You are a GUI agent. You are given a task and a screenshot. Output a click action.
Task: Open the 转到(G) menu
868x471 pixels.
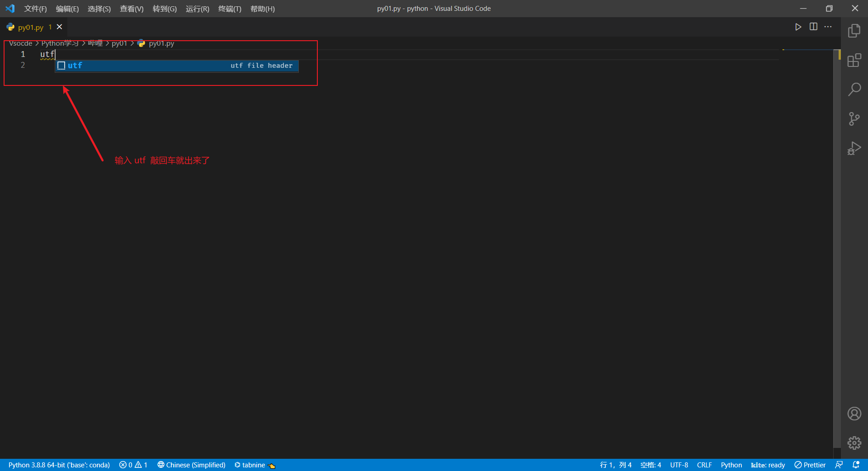click(165, 9)
